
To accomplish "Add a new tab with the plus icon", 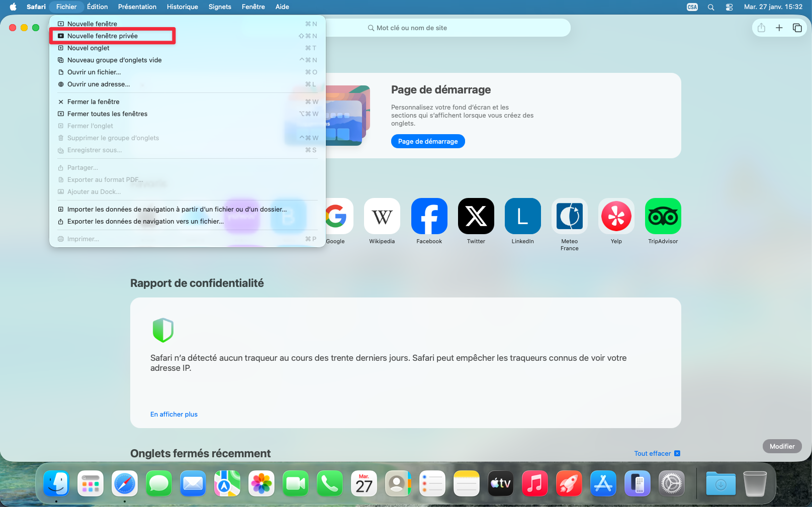I will [779, 28].
